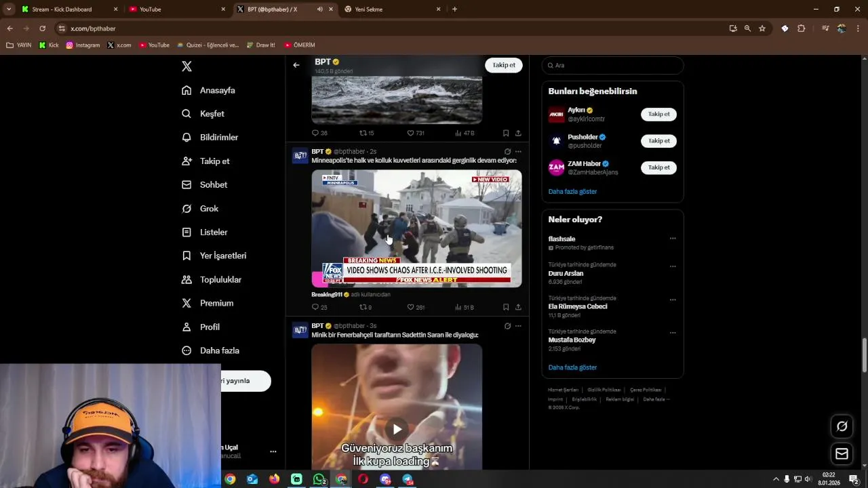The image size is (868, 488).
Task: Open Sohbet messages in sidebar
Action: pyautogui.click(x=205, y=184)
